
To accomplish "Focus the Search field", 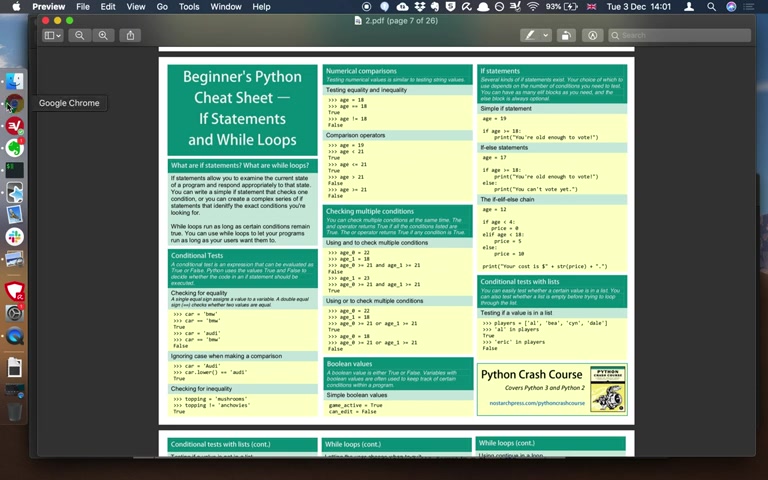I will point(679,35).
